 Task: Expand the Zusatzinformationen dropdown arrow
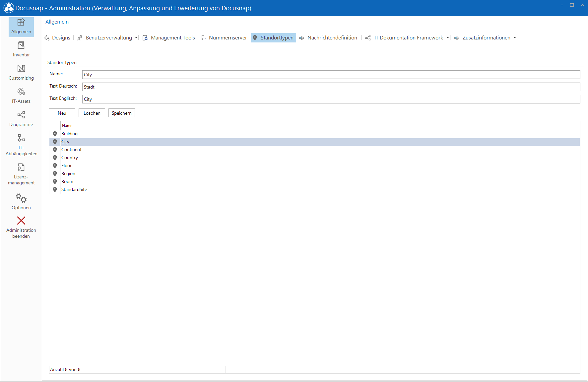[x=515, y=38]
